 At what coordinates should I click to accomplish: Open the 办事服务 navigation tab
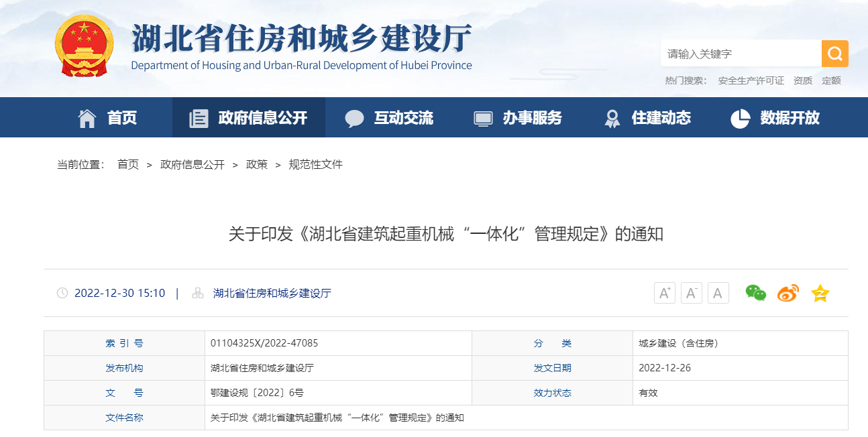tap(518, 118)
